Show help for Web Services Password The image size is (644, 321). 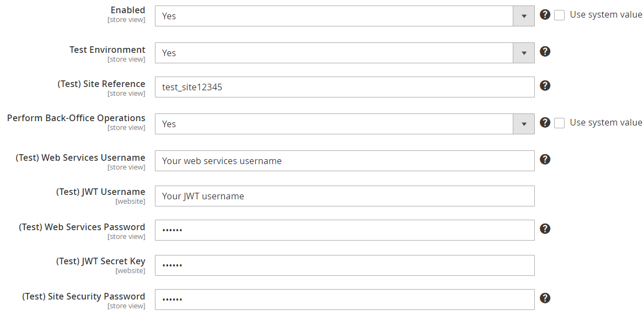tap(545, 229)
